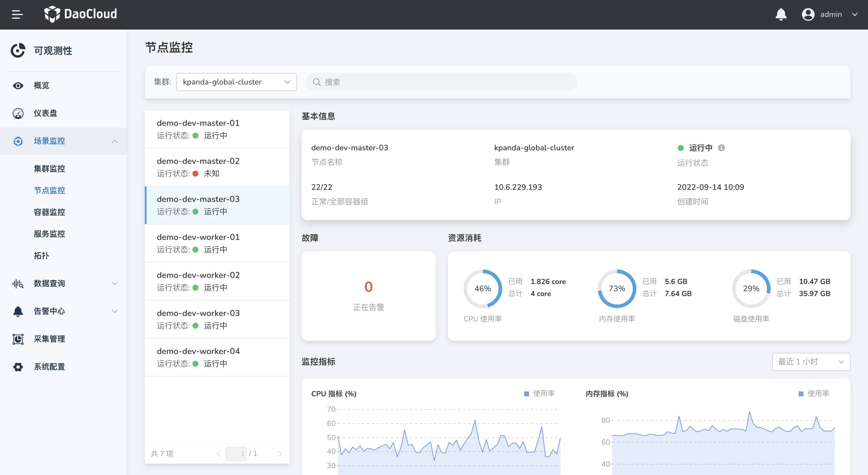The image size is (868, 475).
Task: Open the kpanda-global-cluster cluster dropdown
Action: (x=236, y=82)
